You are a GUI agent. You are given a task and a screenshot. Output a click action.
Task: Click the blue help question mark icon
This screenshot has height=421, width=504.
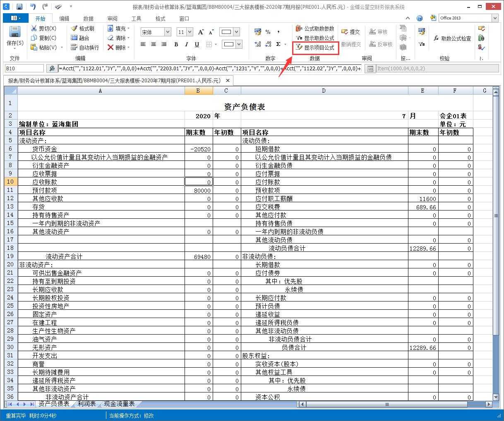click(x=420, y=18)
